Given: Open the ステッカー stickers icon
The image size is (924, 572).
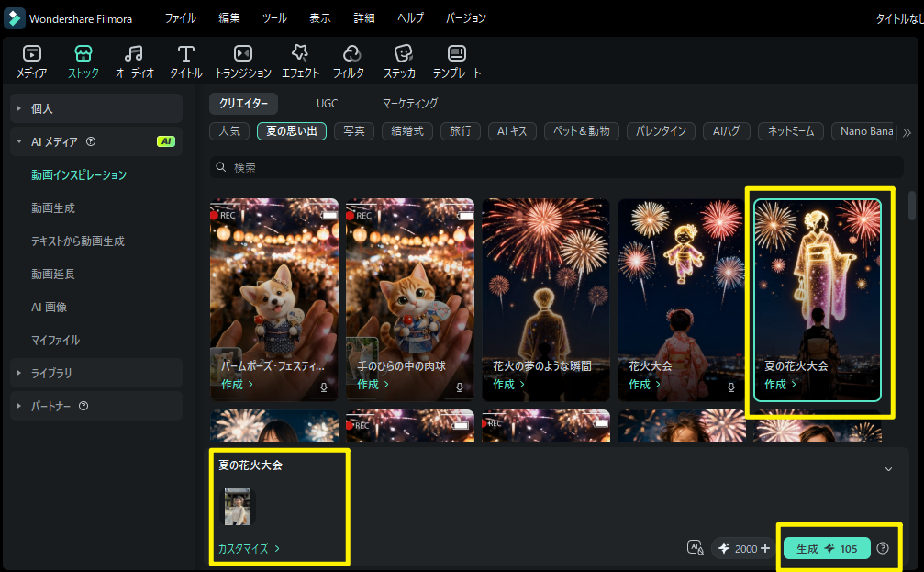Looking at the screenshot, I should click(x=403, y=62).
